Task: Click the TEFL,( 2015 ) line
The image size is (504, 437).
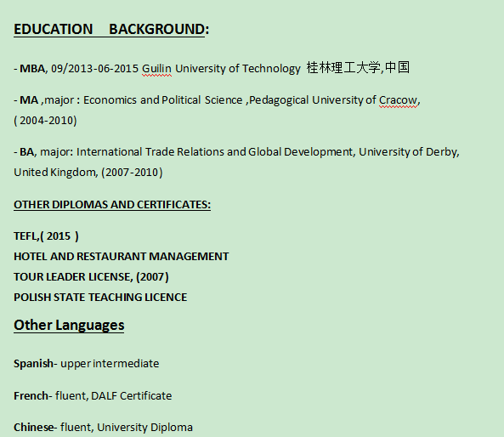Action: pos(46,236)
